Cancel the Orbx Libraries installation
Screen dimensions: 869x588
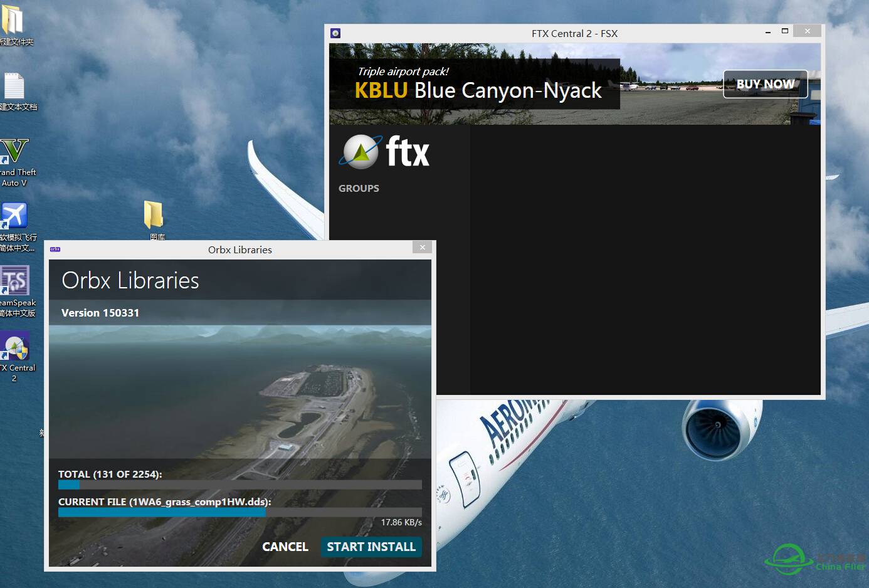pyautogui.click(x=285, y=547)
